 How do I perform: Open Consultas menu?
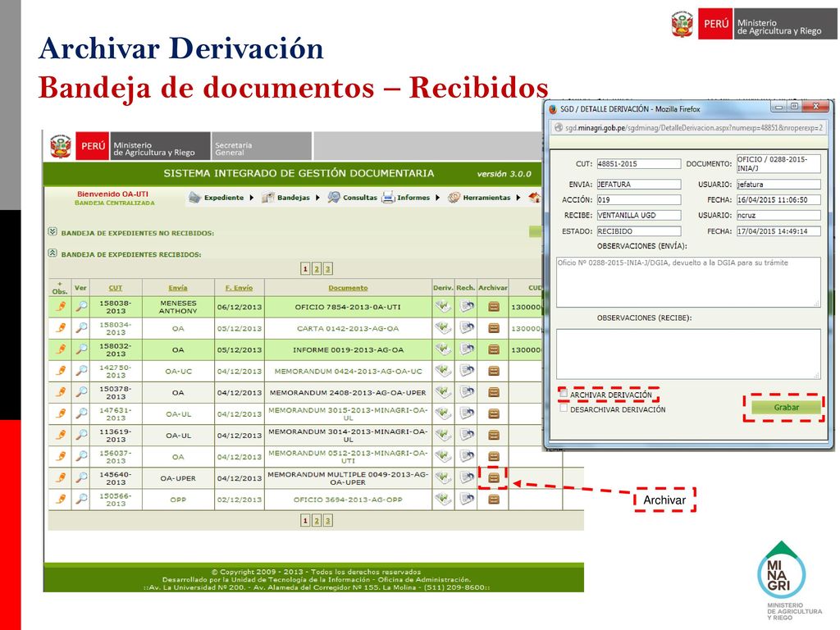point(353,198)
